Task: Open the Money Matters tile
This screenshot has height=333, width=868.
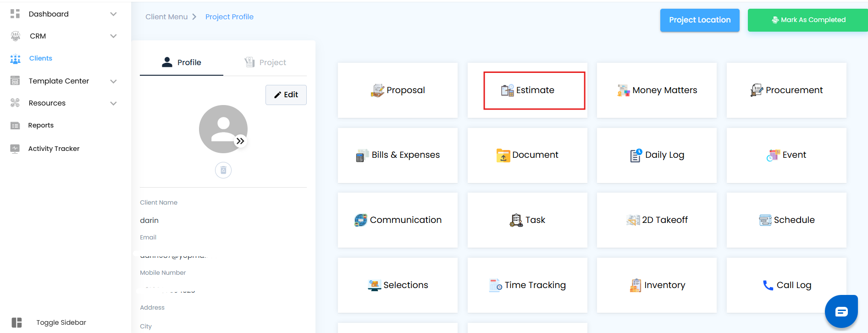Action: [x=657, y=90]
